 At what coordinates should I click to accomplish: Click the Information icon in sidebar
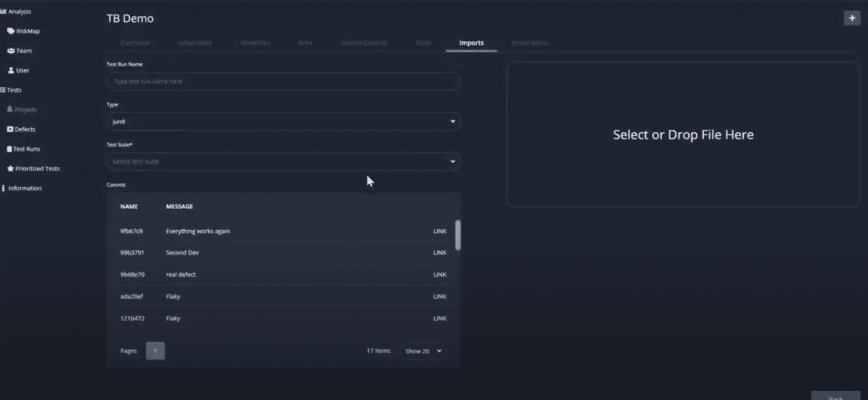(3, 188)
